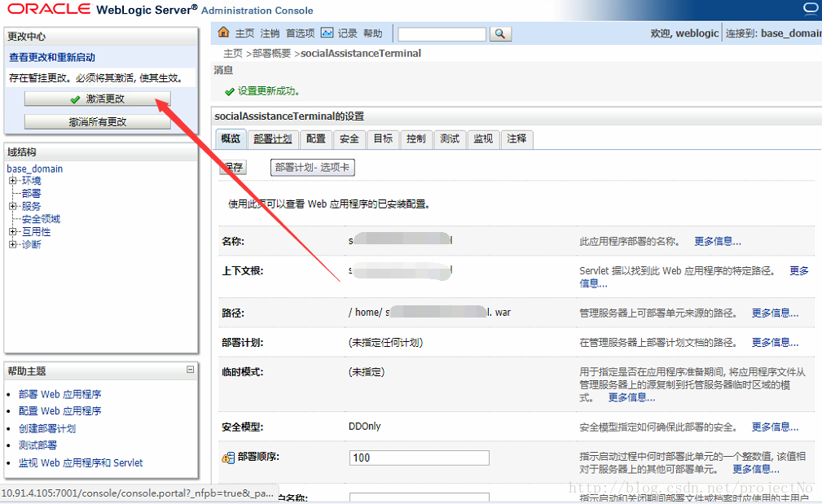This screenshot has height=504, width=822.
Task: Expand the 诊断 tree node
Action: (x=12, y=244)
